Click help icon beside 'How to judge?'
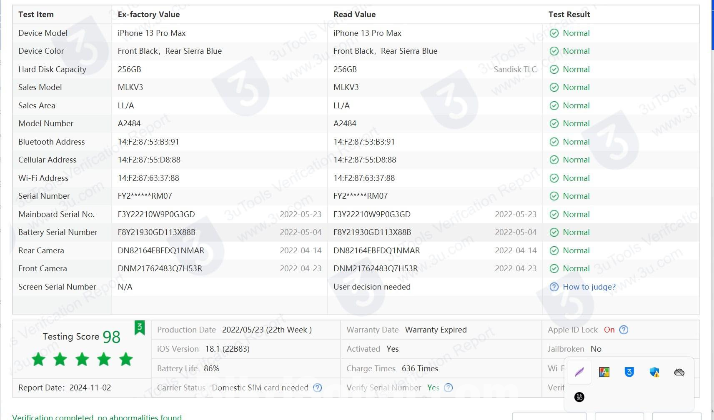Image resolution: width=714 pixels, height=420 pixels. click(554, 287)
